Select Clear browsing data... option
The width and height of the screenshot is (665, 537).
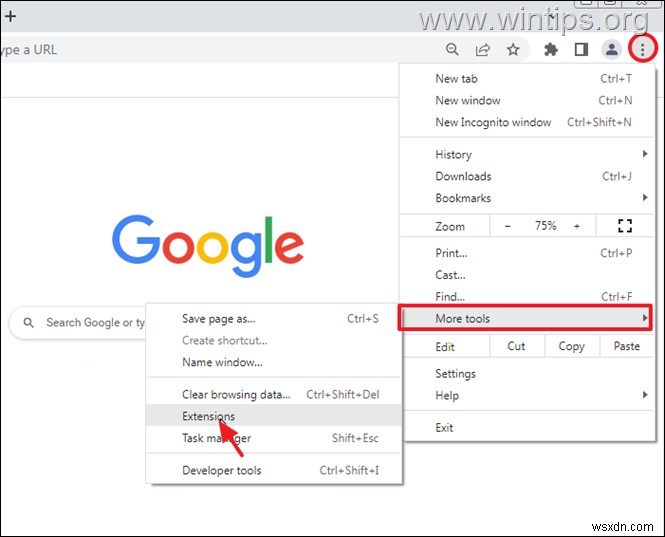click(x=274, y=394)
